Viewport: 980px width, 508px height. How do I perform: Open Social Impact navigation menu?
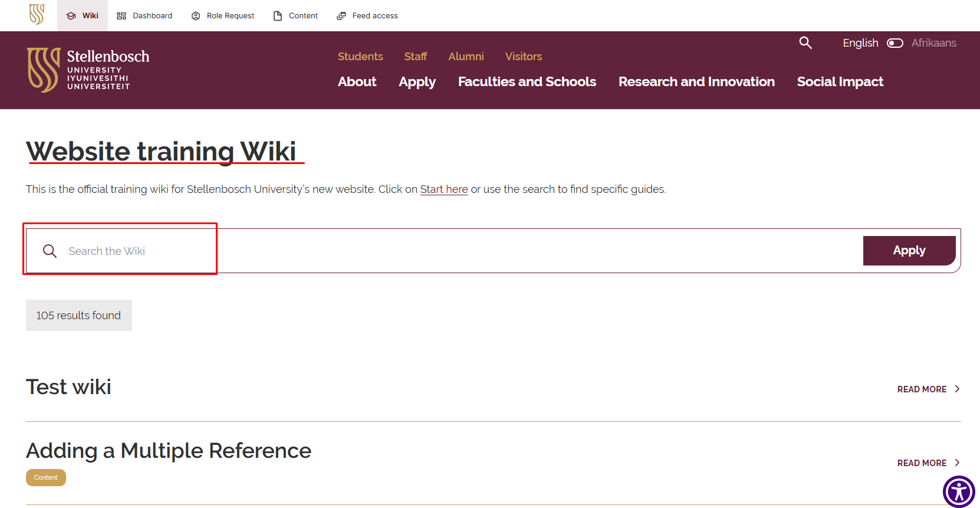coord(840,82)
